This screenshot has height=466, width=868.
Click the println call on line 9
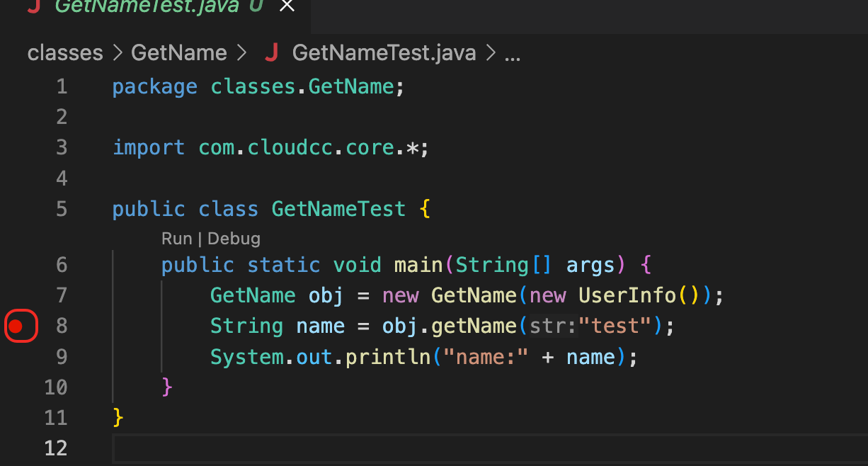coord(387,356)
